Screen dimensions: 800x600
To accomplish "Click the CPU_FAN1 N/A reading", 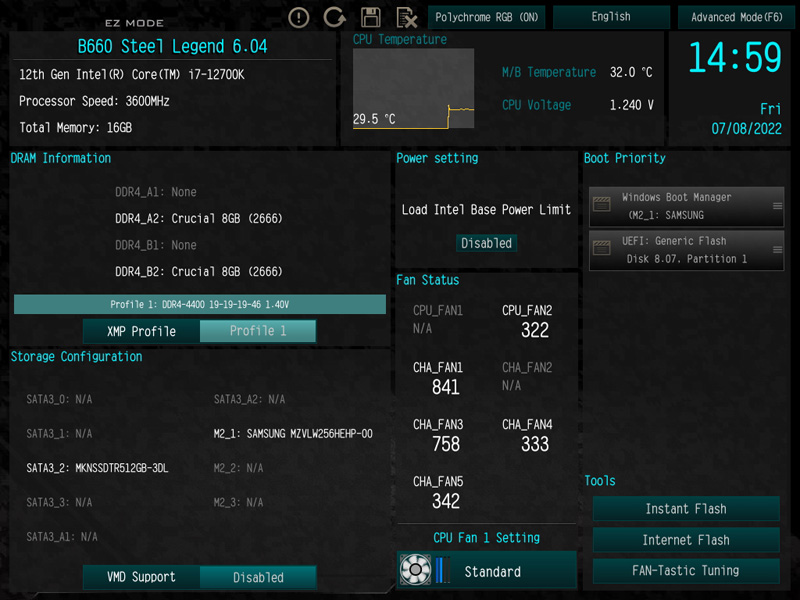I will pos(438,319).
